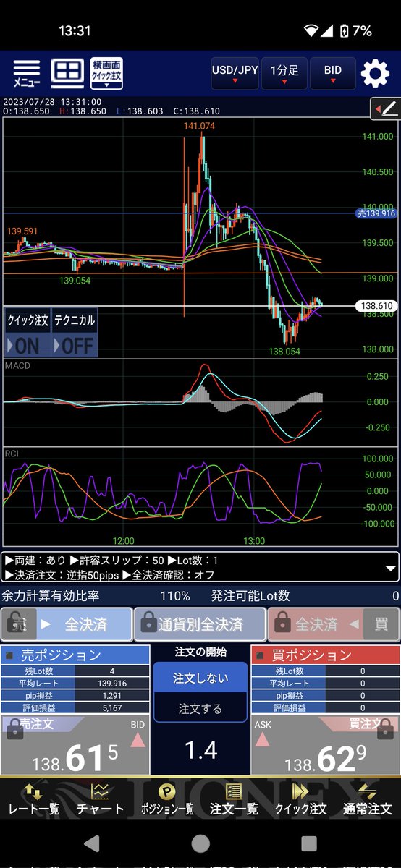Screen dimensions: 401x868
Task: Tap the 売ポジション header
Action: point(75,655)
